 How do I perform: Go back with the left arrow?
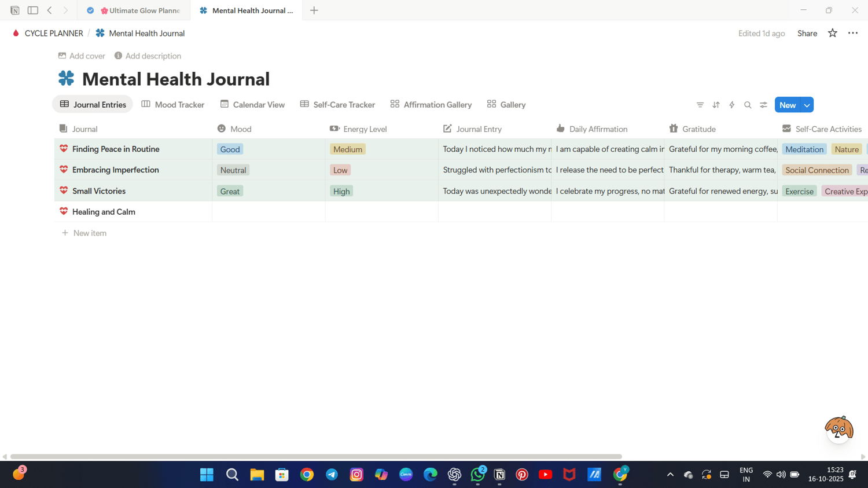[50, 10]
